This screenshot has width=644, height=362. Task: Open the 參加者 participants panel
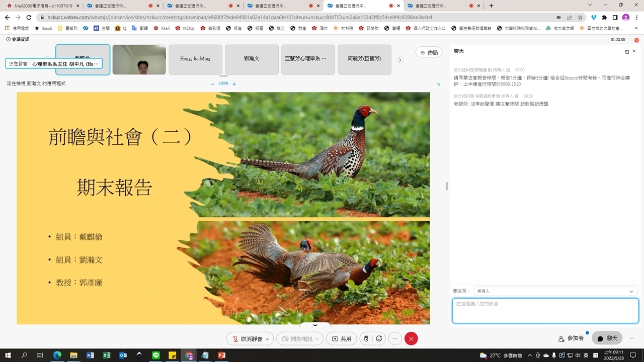click(x=571, y=338)
